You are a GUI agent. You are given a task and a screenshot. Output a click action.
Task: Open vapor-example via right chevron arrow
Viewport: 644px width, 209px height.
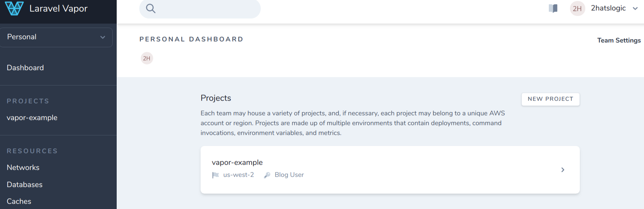563,170
